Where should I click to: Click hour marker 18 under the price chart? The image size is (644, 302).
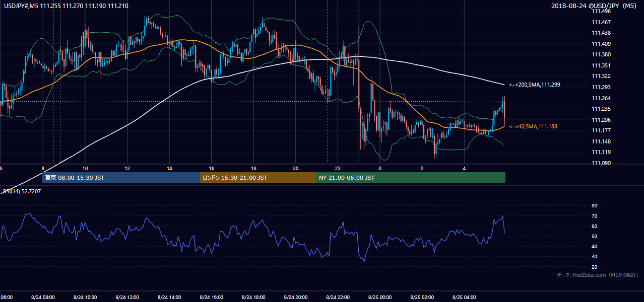pyautogui.click(x=253, y=169)
